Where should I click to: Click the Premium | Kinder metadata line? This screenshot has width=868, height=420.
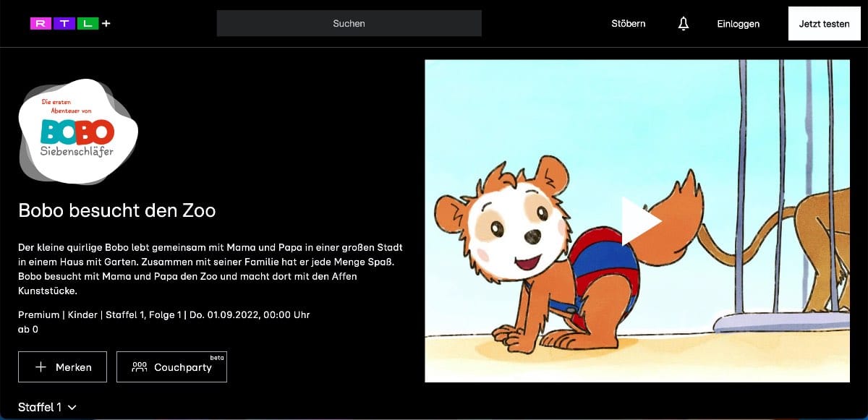point(164,315)
